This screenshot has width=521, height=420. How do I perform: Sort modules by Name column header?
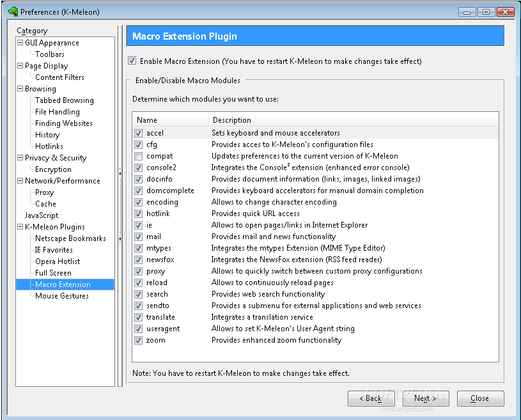coord(171,120)
